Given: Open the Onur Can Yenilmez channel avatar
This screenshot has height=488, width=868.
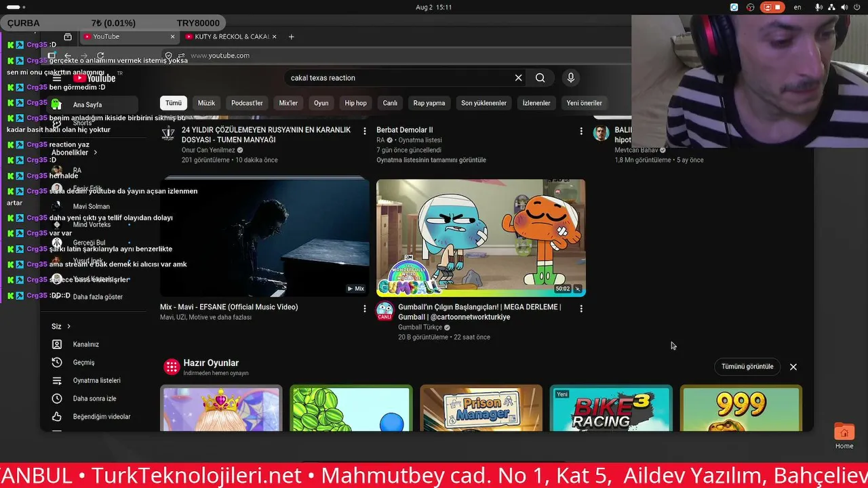Looking at the screenshot, I should click(168, 133).
